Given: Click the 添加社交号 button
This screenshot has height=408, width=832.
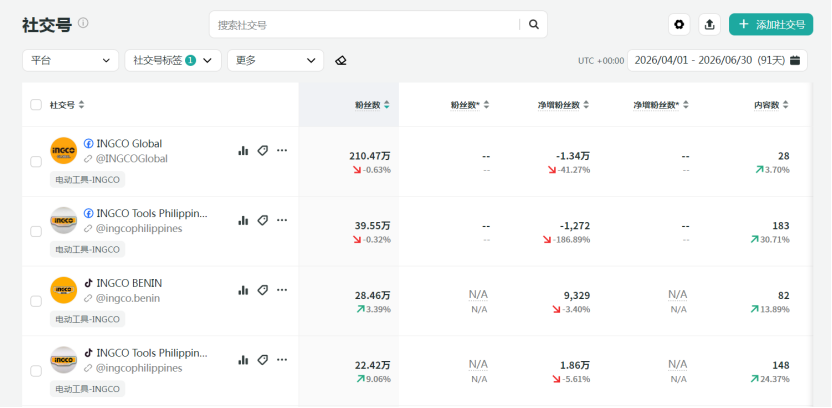Looking at the screenshot, I should click(x=771, y=24).
